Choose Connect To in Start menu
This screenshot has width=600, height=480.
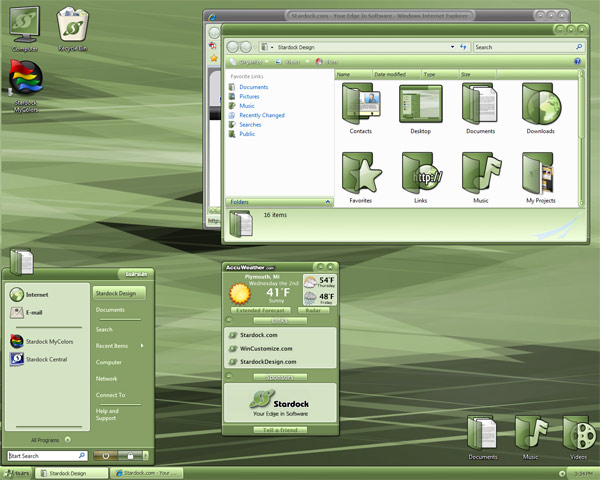coord(110,395)
